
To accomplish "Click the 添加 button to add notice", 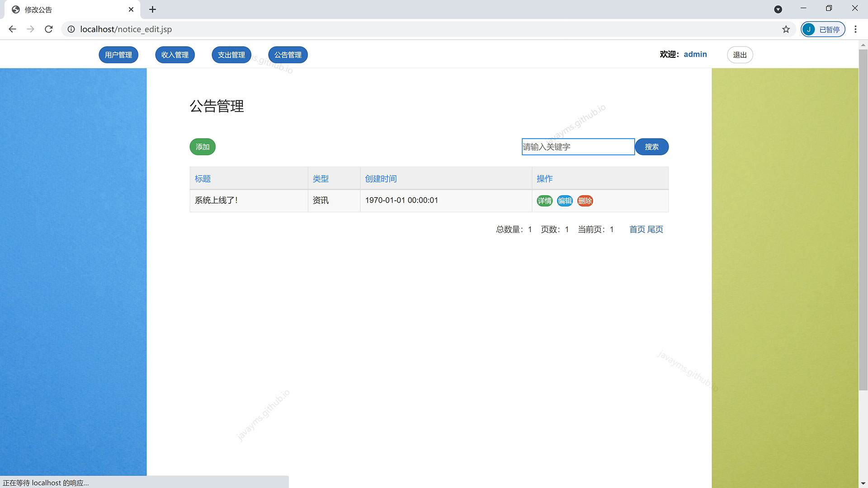I will pyautogui.click(x=202, y=146).
